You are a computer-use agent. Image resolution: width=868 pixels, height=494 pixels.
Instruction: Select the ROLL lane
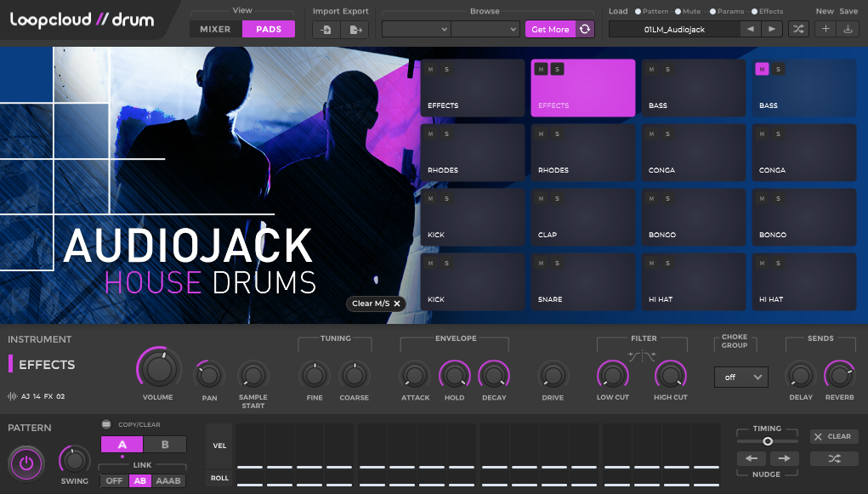220,478
